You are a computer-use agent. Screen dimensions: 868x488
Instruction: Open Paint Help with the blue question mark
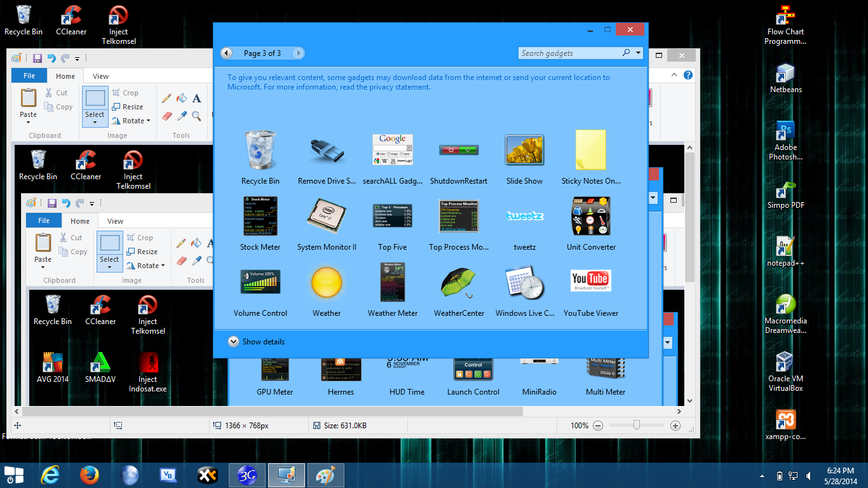pos(688,75)
